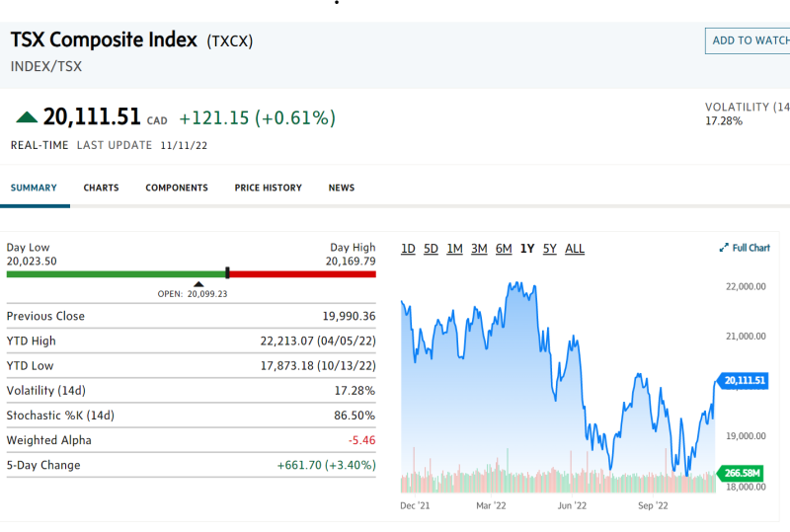Click the OPEN price triangle marker

[x=199, y=284]
